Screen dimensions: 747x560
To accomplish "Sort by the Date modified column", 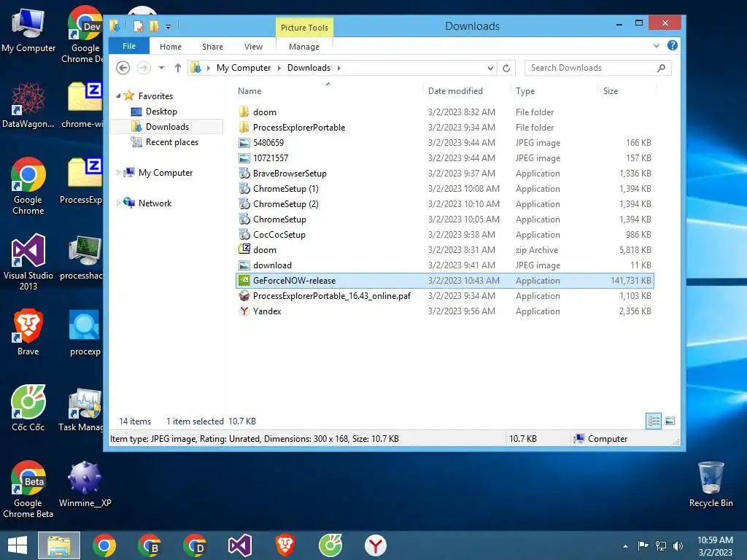I will click(x=455, y=91).
